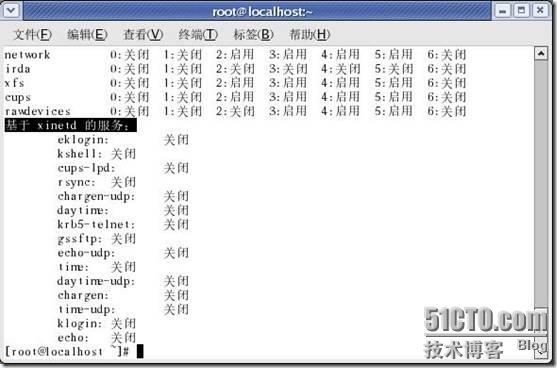Image resolution: width=557 pixels, height=368 pixels.
Task: Click rawdevices runlevel 2:关闭 value
Action: click(x=235, y=112)
